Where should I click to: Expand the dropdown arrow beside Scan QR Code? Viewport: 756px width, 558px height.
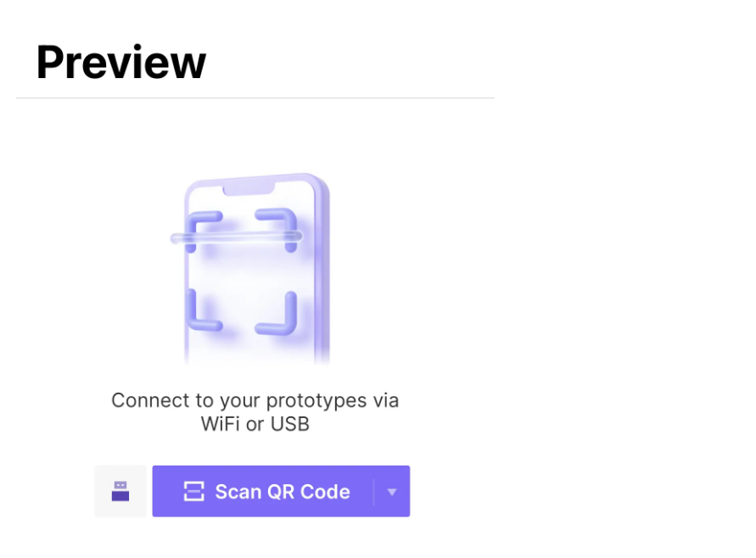point(392,492)
